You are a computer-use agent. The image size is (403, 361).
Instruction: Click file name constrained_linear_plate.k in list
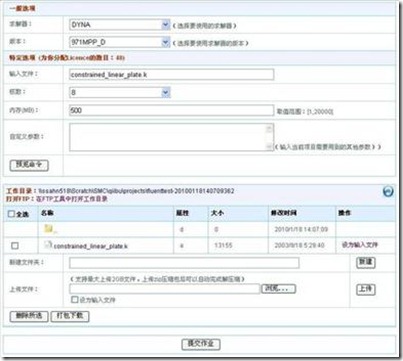(90, 246)
